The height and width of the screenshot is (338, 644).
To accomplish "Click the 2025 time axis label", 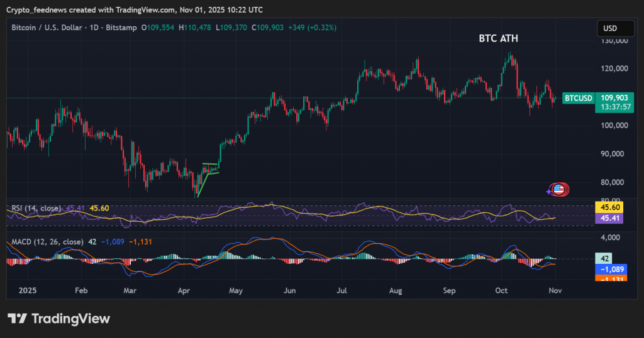I will pos(28,290).
